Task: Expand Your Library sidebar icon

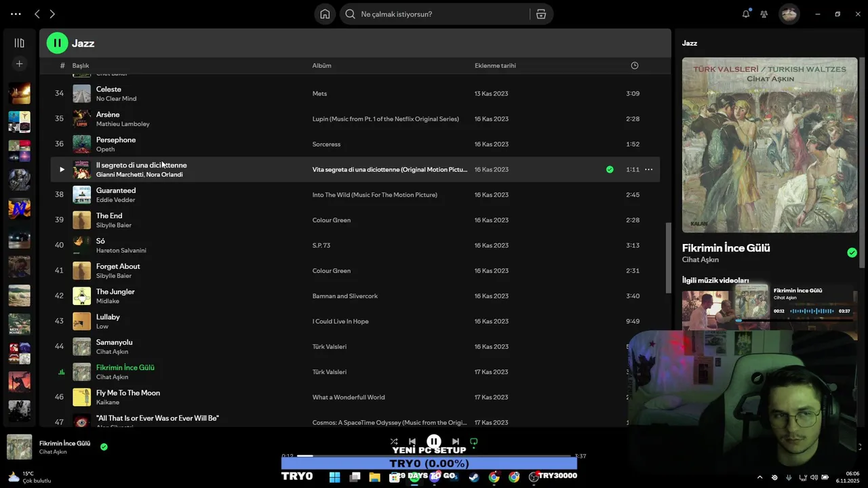Action: (x=19, y=43)
